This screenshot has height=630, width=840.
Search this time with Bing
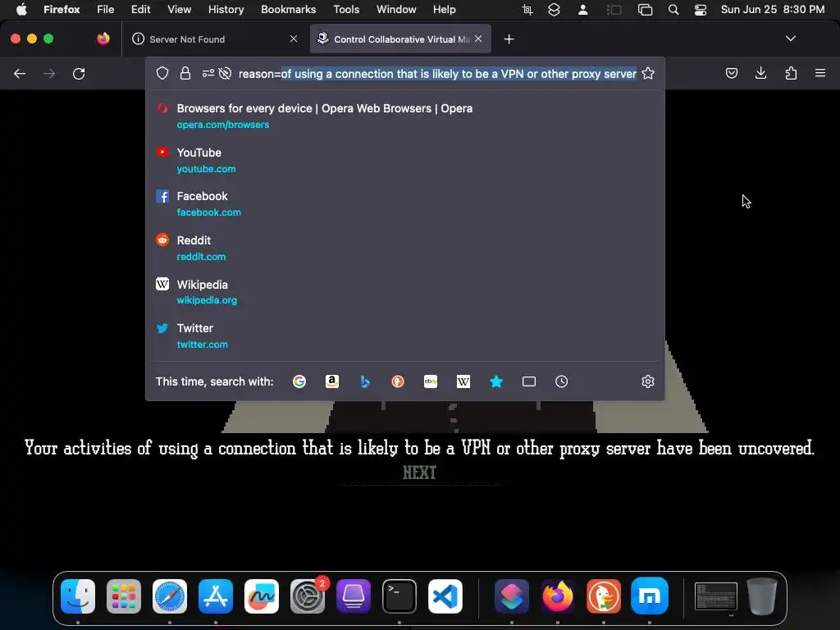coord(365,381)
